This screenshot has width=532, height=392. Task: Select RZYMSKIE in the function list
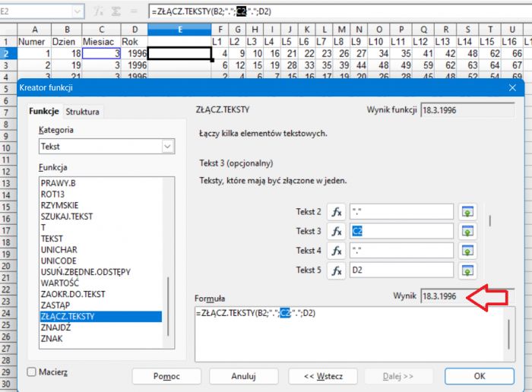point(101,205)
